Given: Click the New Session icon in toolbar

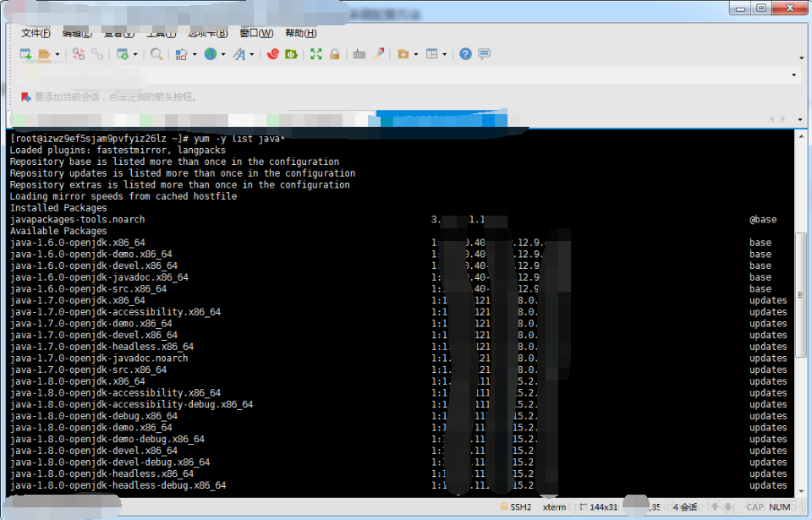Looking at the screenshot, I should [x=26, y=54].
